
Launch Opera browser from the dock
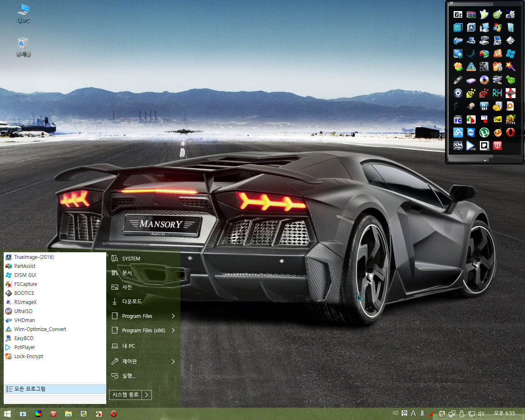[511, 132]
